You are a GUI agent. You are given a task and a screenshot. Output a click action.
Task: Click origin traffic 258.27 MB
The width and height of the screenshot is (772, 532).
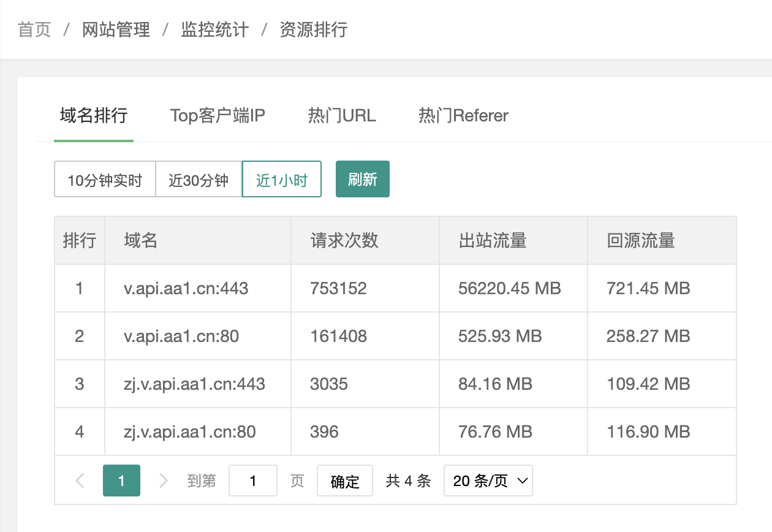[648, 336]
